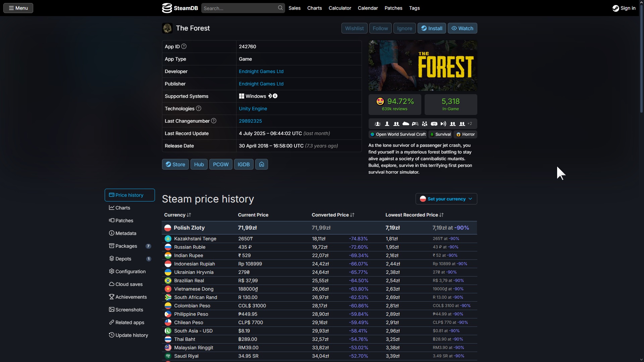Click the Last Changenumber help icon

214,121
